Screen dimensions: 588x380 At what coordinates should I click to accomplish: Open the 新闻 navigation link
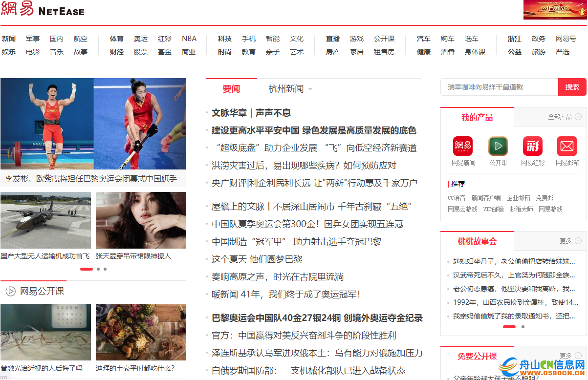[9, 39]
